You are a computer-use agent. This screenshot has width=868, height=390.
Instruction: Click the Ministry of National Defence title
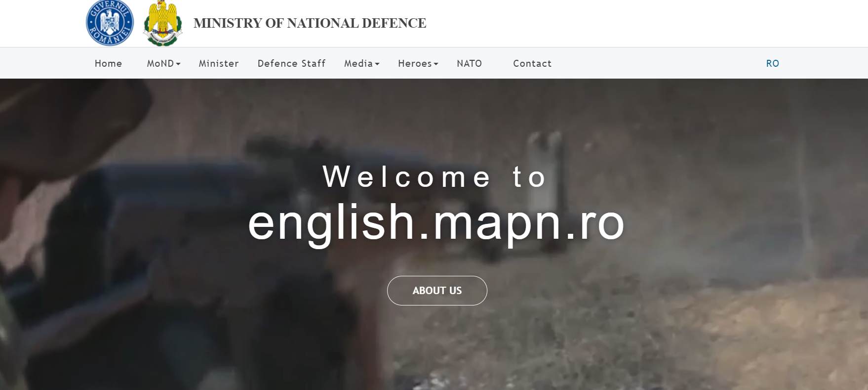(x=310, y=23)
